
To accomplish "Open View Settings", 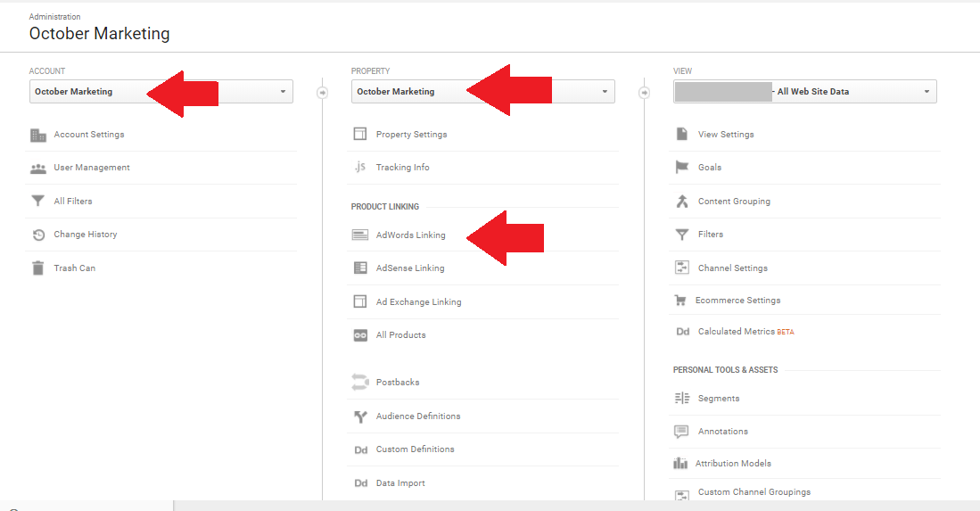I will [x=726, y=135].
